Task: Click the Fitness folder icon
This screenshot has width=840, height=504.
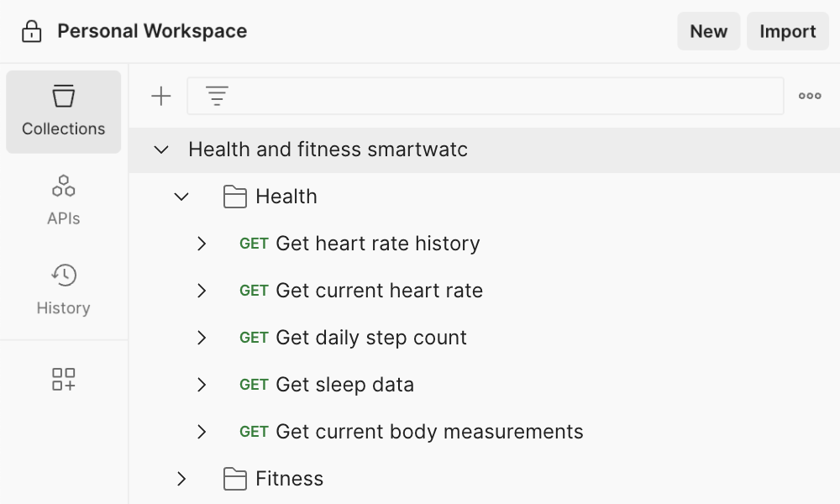Action: click(x=235, y=479)
